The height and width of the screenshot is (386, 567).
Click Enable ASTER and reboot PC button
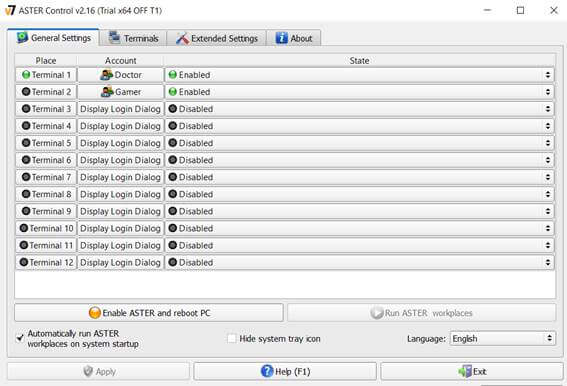pyautogui.click(x=149, y=313)
